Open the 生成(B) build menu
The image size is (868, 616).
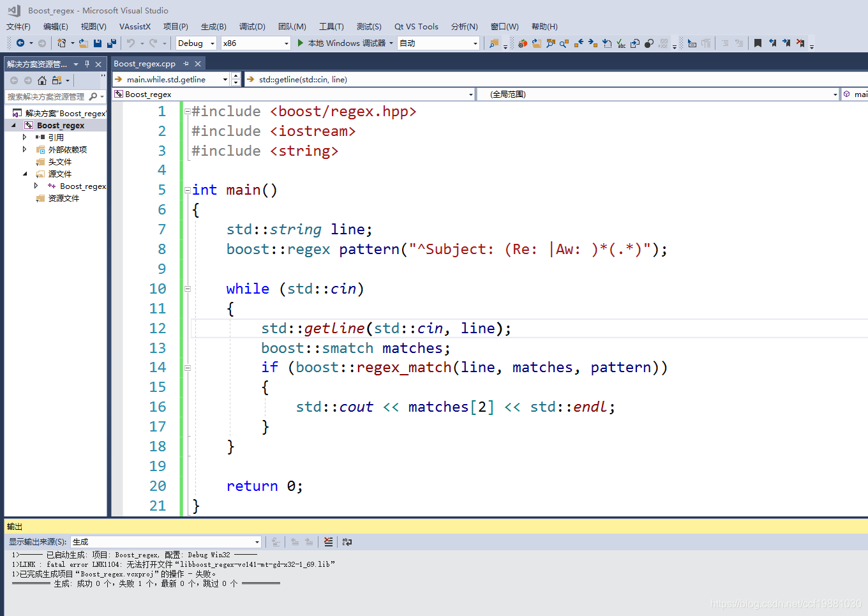click(213, 26)
